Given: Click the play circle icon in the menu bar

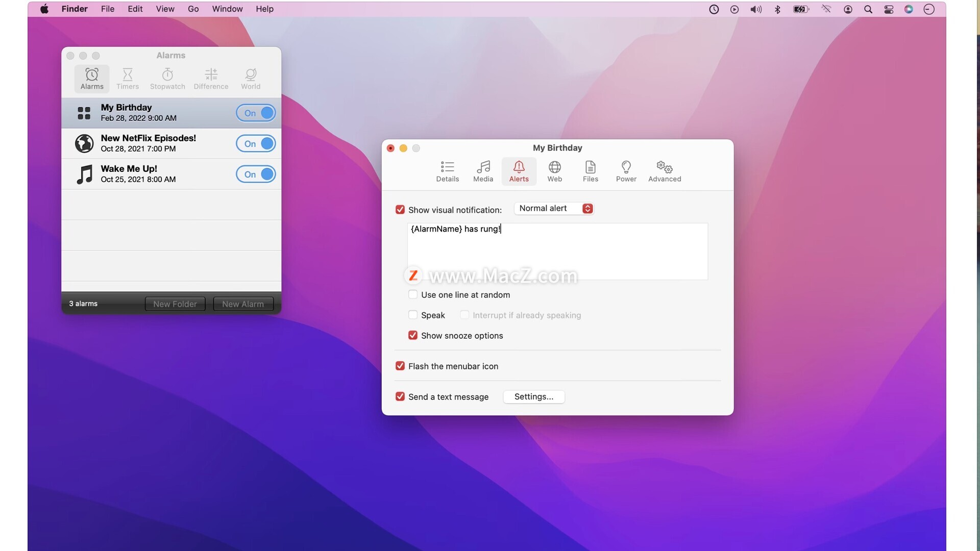Looking at the screenshot, I should [734, 9].
